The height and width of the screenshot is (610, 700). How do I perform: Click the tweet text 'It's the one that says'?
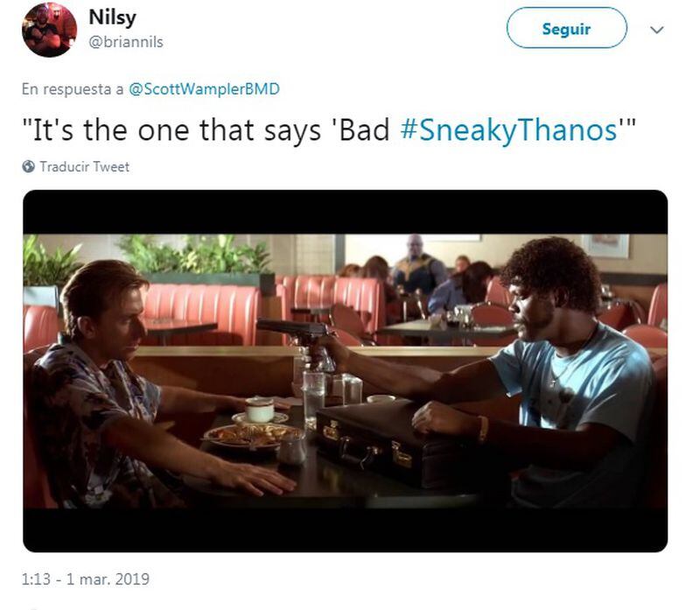[x=171, y=130]
